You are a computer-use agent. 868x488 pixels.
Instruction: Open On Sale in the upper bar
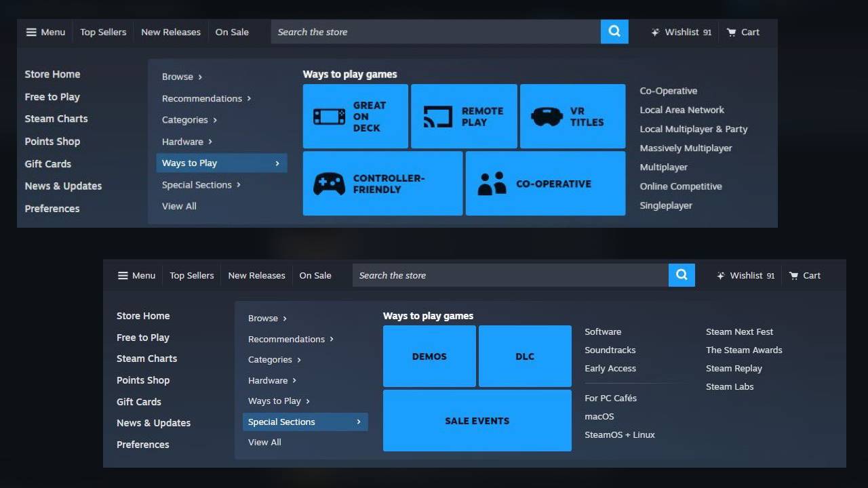tap(232, 32)
